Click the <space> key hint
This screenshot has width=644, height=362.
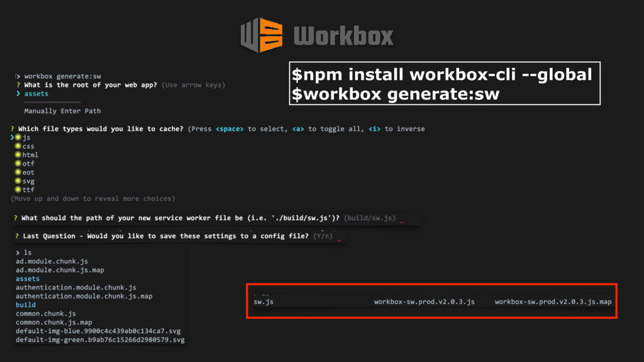point(230,129)
